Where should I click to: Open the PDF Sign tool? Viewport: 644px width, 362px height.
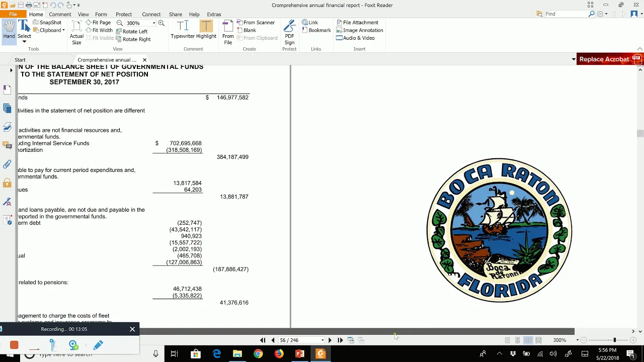(289, 33)
